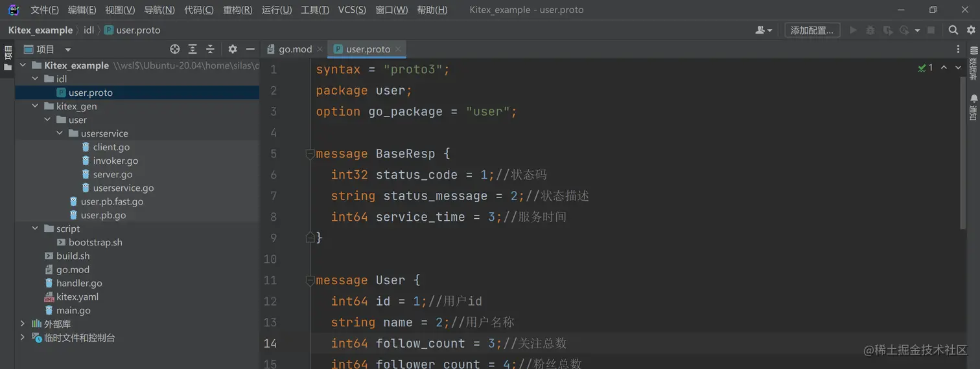Toggle code fold for message BaseResp
This screenshot has width=980, height=369.
pos(310,154)
